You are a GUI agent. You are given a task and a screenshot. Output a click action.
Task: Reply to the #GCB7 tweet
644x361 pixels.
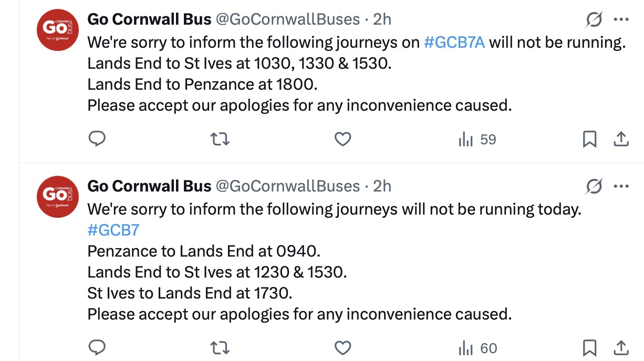97,347
